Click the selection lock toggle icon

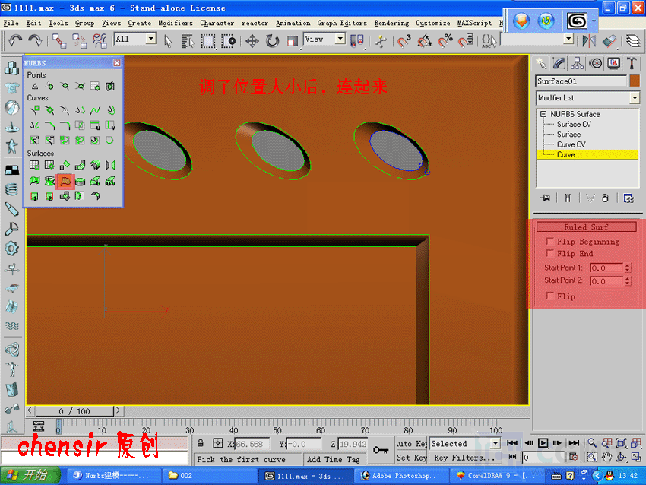point(201,443)
